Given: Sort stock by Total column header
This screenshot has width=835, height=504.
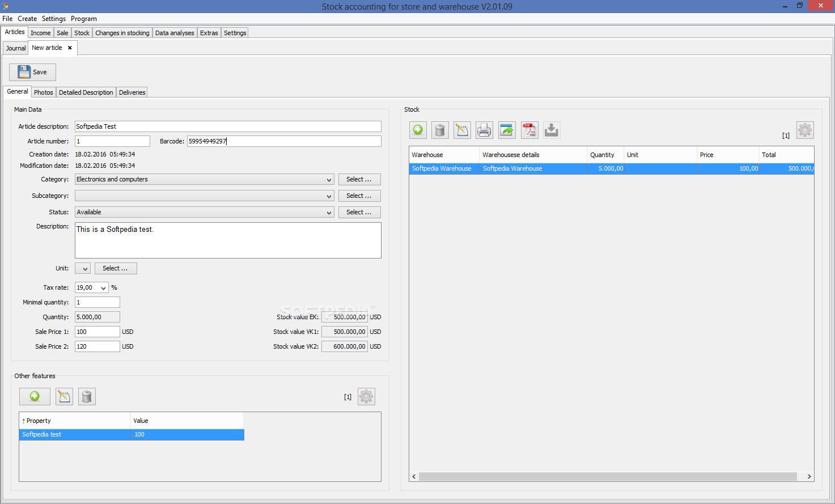Looking at the screenshot, I should 786,155.
